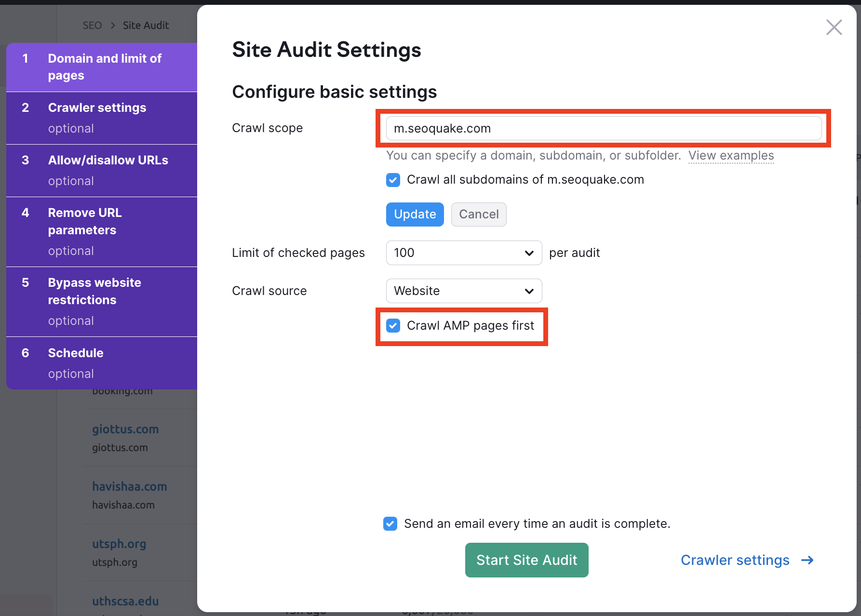Toggle Crawl AMP pages first checkbox

tap(393, 326)
